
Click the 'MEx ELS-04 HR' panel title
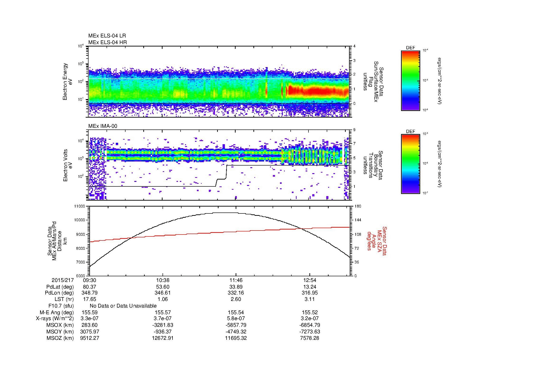(x=107, y=42)
